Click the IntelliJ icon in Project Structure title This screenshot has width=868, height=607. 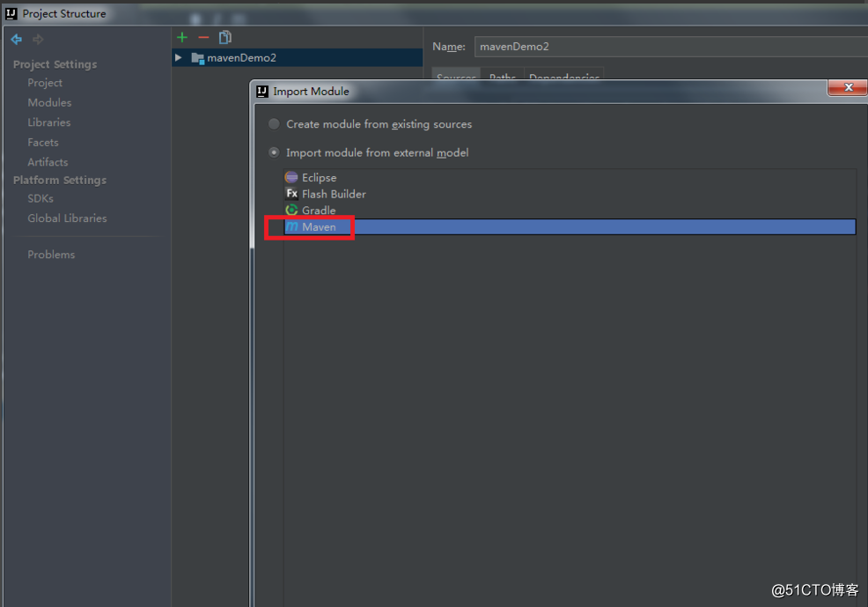(11, 14)
